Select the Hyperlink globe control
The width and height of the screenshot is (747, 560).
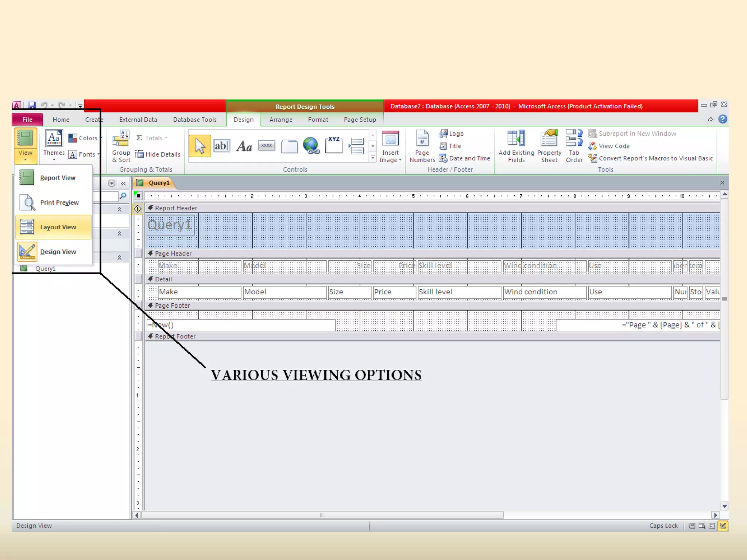pyautogui.click(x=311, y=145)
